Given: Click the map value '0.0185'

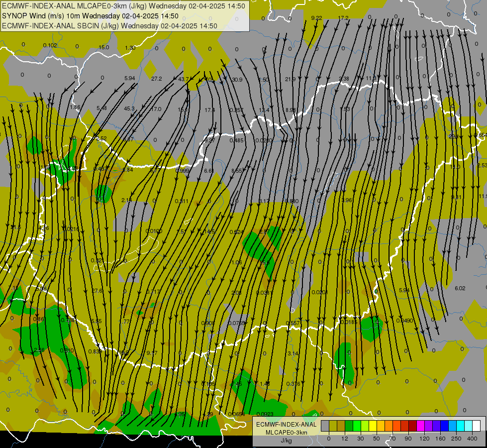Looking at the screenshot, I should click(x=349, y=322).
